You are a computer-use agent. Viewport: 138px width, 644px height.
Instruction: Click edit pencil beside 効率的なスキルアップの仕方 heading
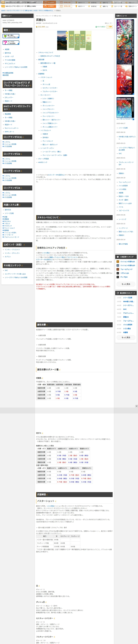(66, 248)
